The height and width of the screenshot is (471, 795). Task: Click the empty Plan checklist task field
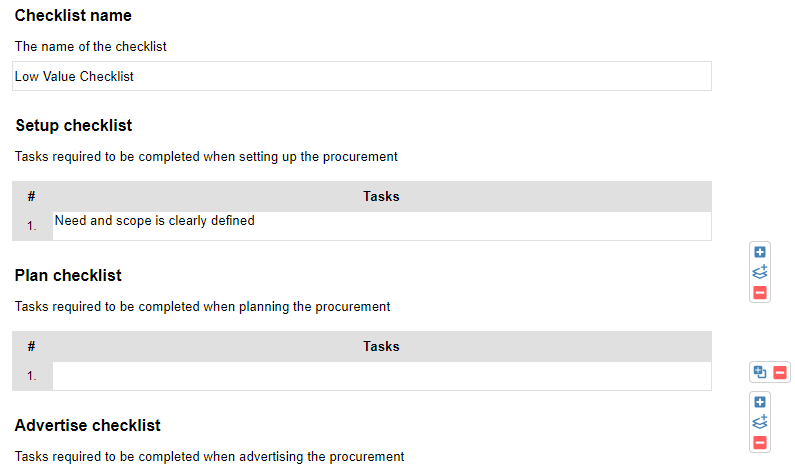[382, 376]
